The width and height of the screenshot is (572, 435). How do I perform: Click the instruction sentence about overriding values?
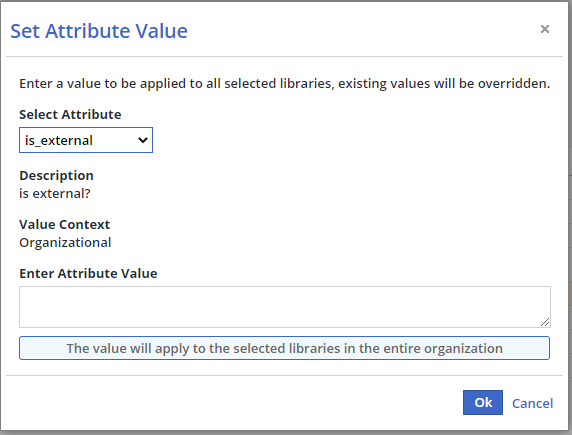click(x=285, y=84)
